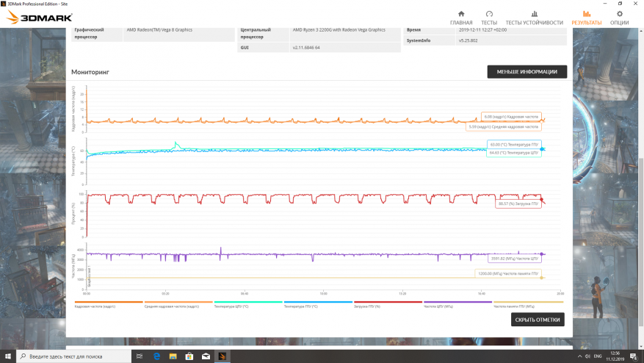Click ENG language indicator
644x363 pixels.
point(598,356)
